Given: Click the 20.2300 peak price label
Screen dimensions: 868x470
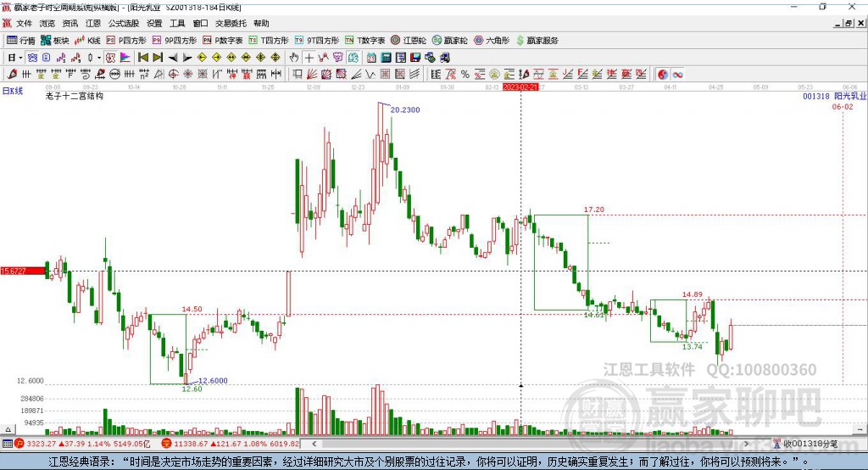Looking at the screenshot, I should pyautogui.click(x=404, y=109).
